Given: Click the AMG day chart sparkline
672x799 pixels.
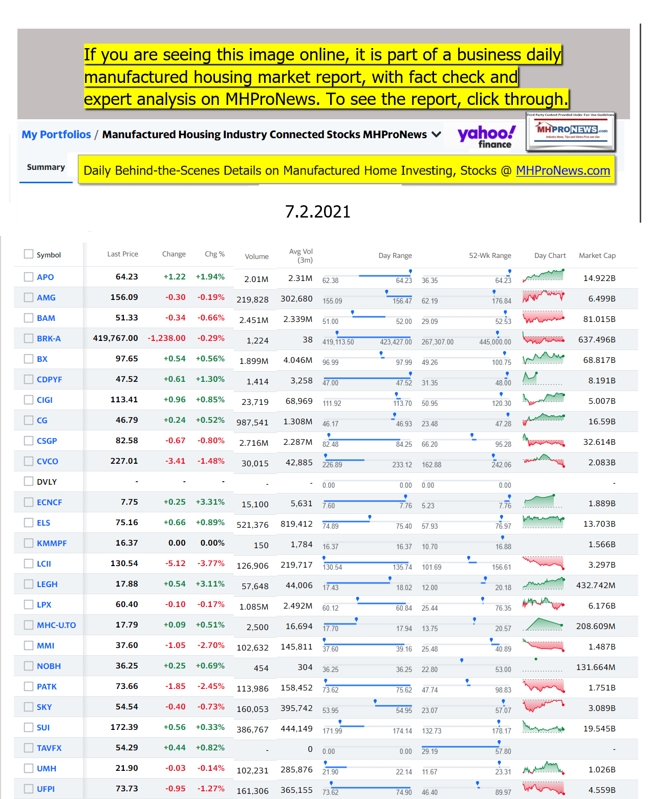Looking at the screenshot, I should point(544,296).
